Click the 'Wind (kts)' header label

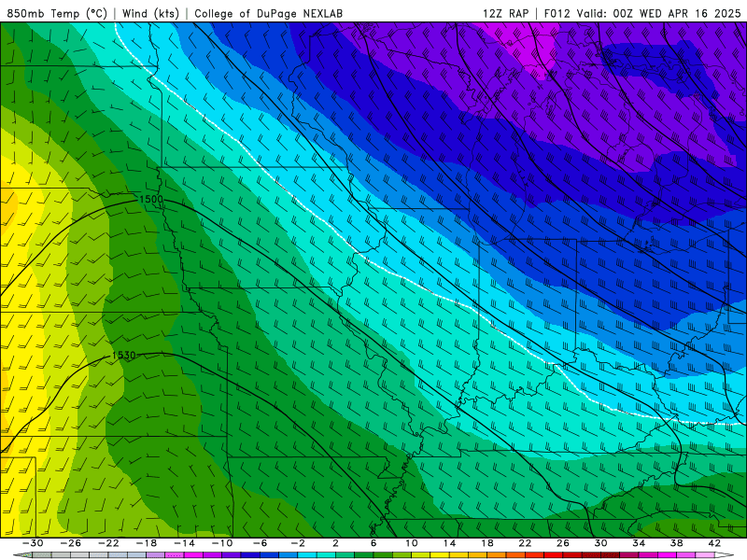[x=150, y=13]
